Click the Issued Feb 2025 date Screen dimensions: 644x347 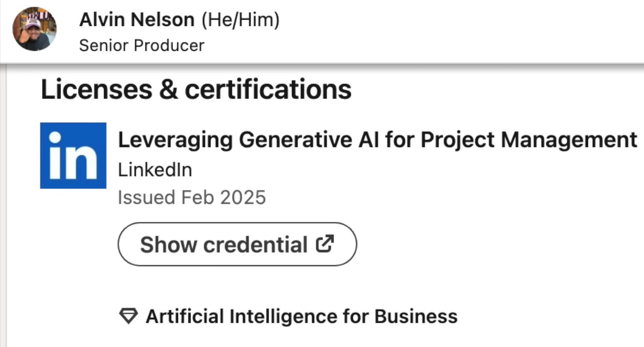point(192,197)
